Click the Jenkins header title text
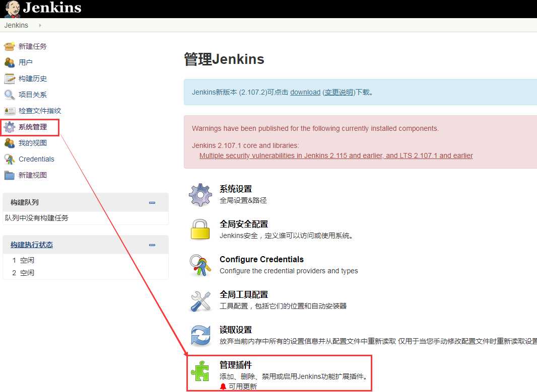Image resolution: width=537 pixels, height=392 pixels. tap(52, 8)
